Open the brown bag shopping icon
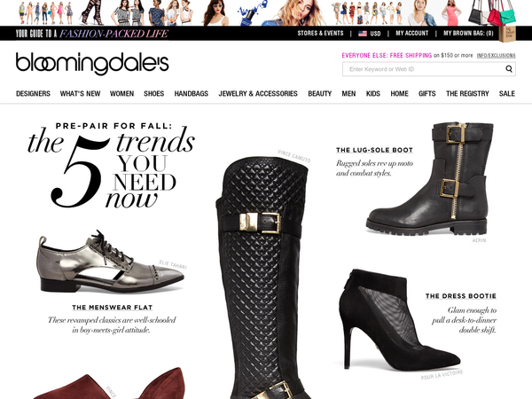Screen dimensions: 532x399 (x=507, y=35)
